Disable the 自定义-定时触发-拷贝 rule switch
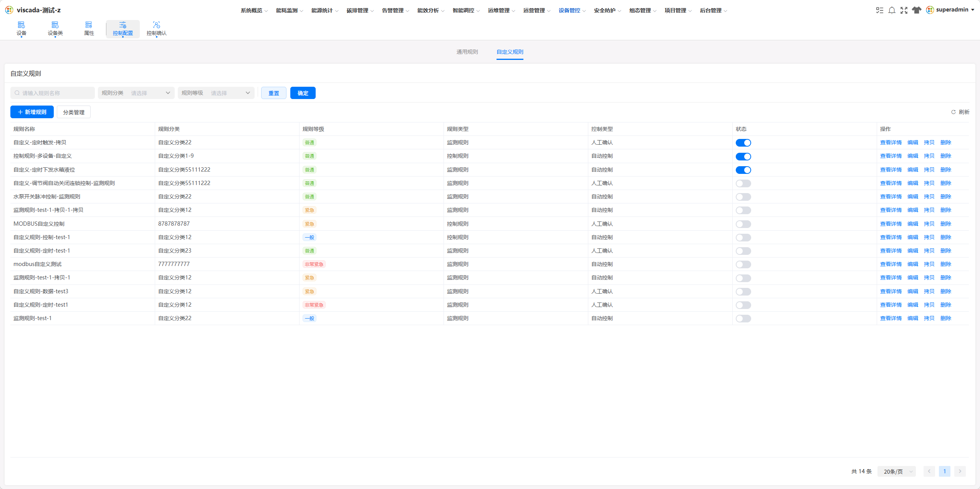 pyautogui.click(x=743, y=143)
